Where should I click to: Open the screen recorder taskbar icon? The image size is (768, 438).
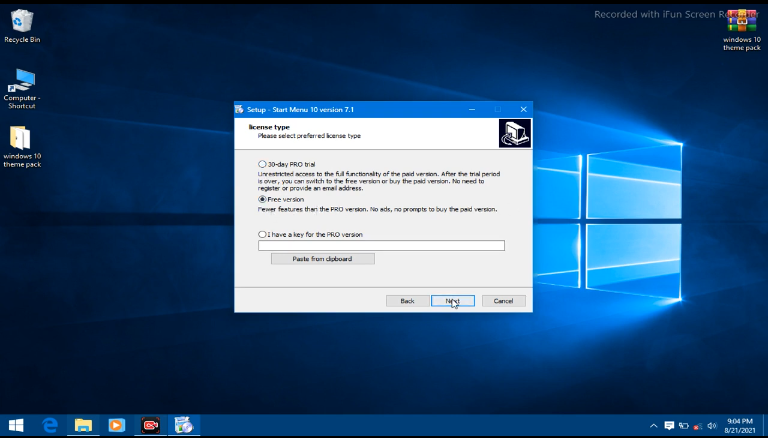click(150, 425)
